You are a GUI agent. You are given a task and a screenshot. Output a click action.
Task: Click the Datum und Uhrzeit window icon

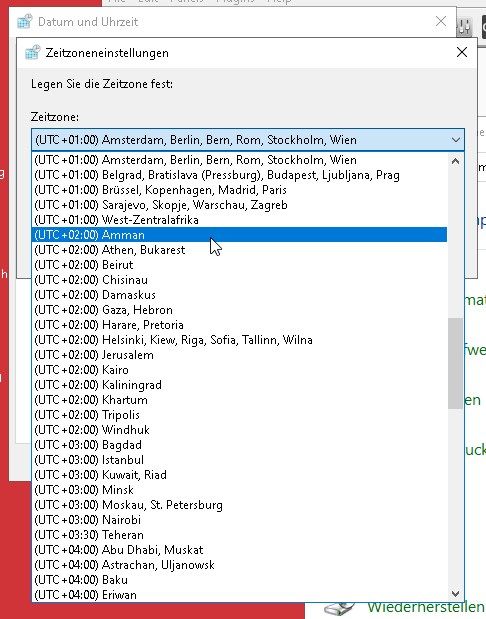click(24, 21)
